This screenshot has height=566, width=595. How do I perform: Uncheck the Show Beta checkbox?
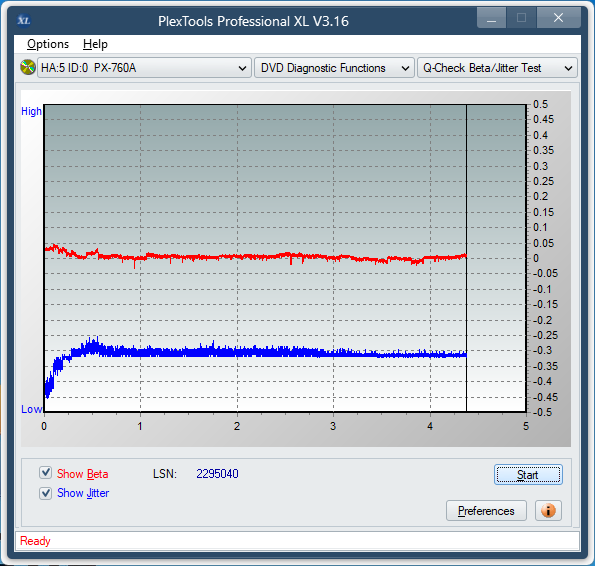[46, 473]
